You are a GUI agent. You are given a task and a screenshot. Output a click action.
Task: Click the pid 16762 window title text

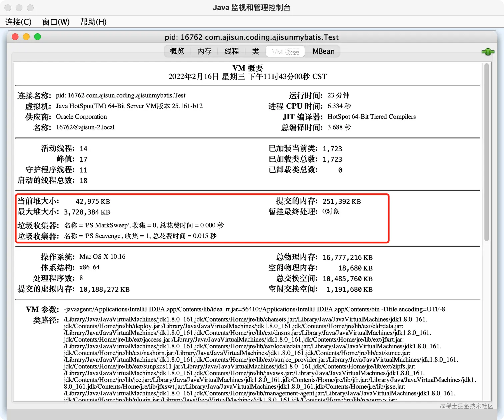coord(252,37)
